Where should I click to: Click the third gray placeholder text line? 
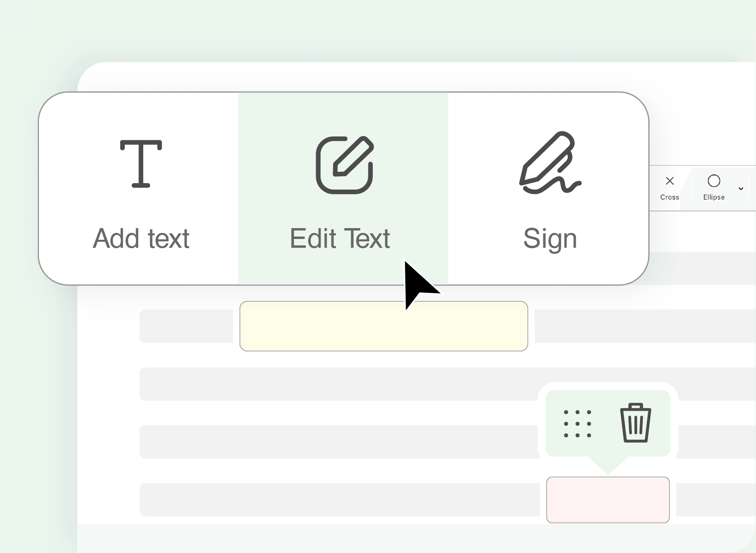click(339, 442)
